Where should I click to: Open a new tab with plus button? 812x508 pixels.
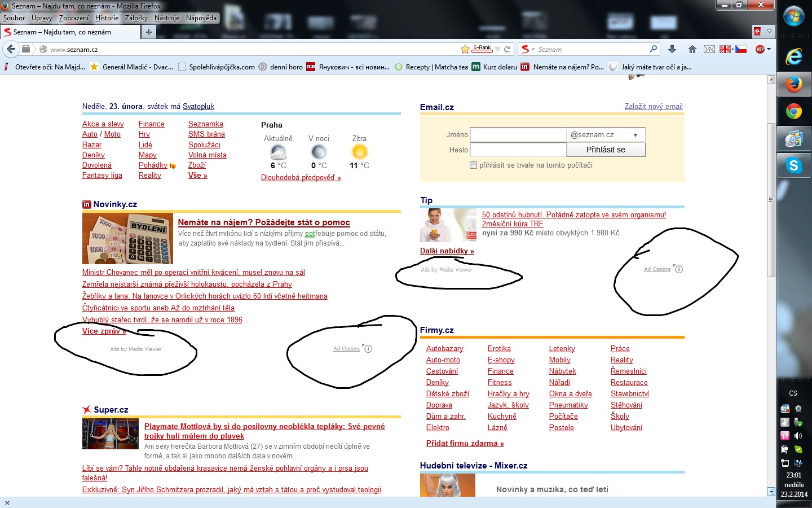click(x=149, y=32)
